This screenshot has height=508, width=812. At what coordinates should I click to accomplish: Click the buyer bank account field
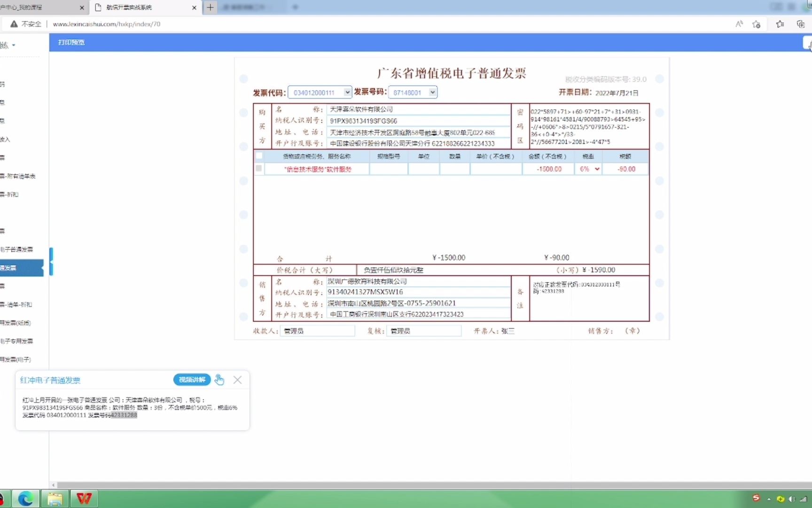418,143
